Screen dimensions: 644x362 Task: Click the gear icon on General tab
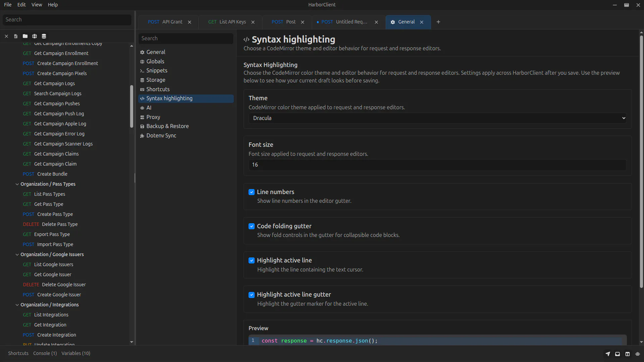pyautogui.click(x=393, y=22)
